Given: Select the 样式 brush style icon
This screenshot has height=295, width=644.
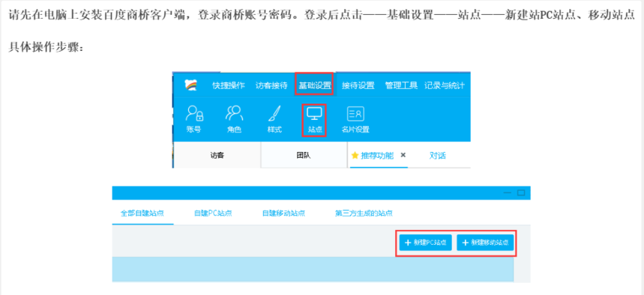Looking at the screenshot, I should [x=274, y=113].
